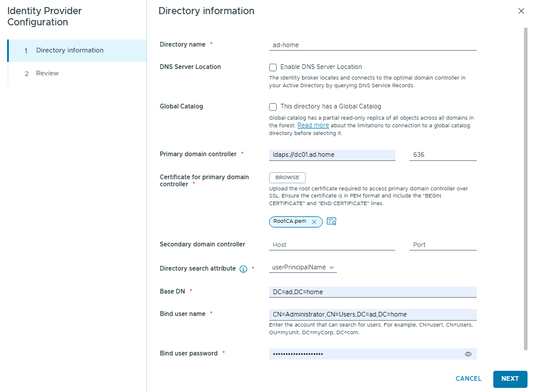Click the Base DN input field
The width and height of the screenshot is (534, 392).
coord(372,292)
